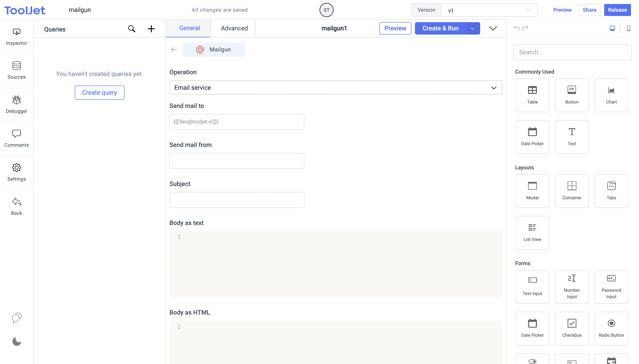
Task: Click the Create query button
Action: coord(99,92)
